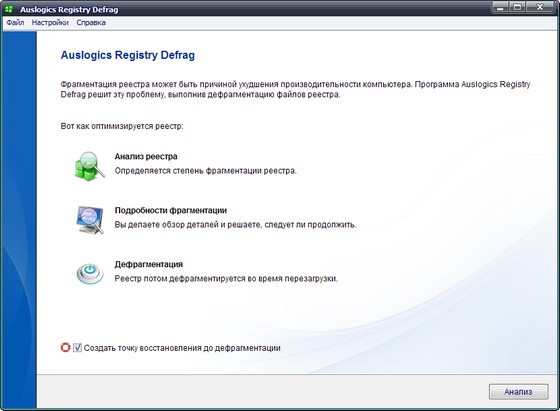
Task: Click the Анализ button
Action: pos(518,392)
